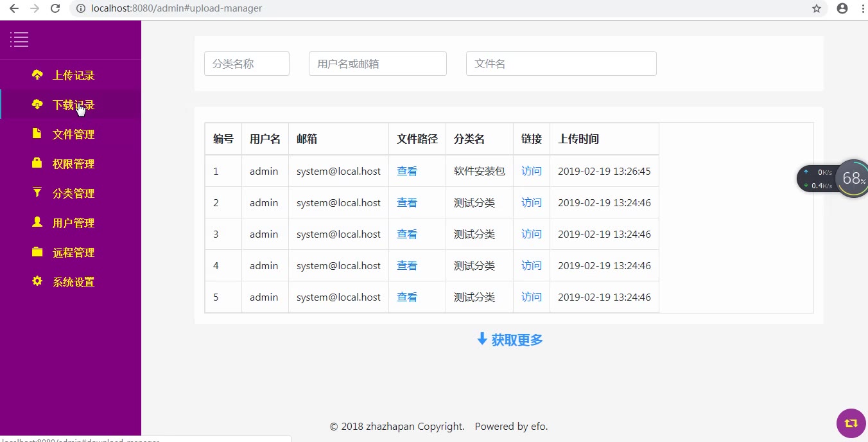Click 查看 file path link in row 1

407,172
